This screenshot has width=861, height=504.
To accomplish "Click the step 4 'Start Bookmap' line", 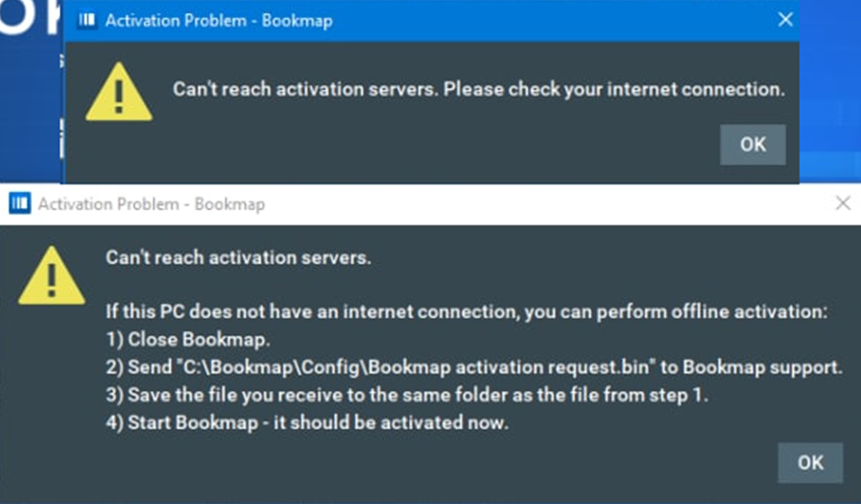I will click(307, 422).
